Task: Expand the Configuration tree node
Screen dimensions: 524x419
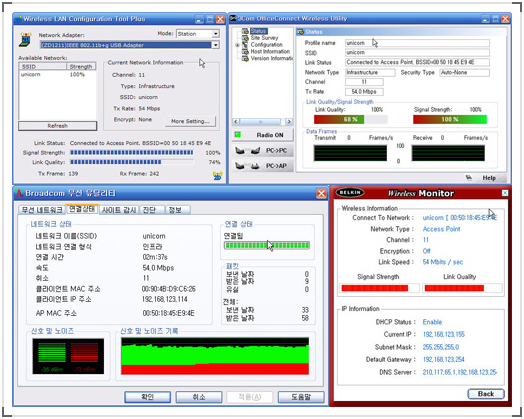Action: 237,45
